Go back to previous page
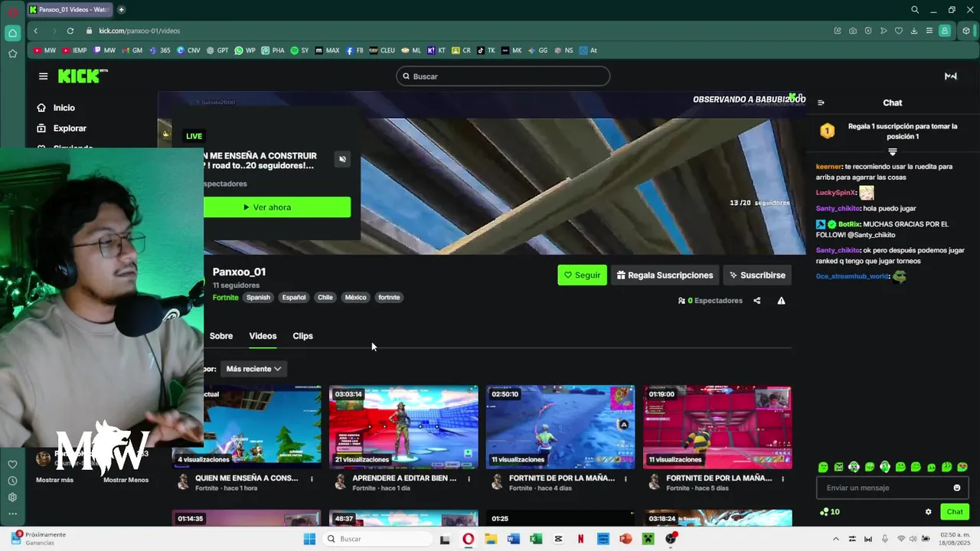 (x=36, y=31)
